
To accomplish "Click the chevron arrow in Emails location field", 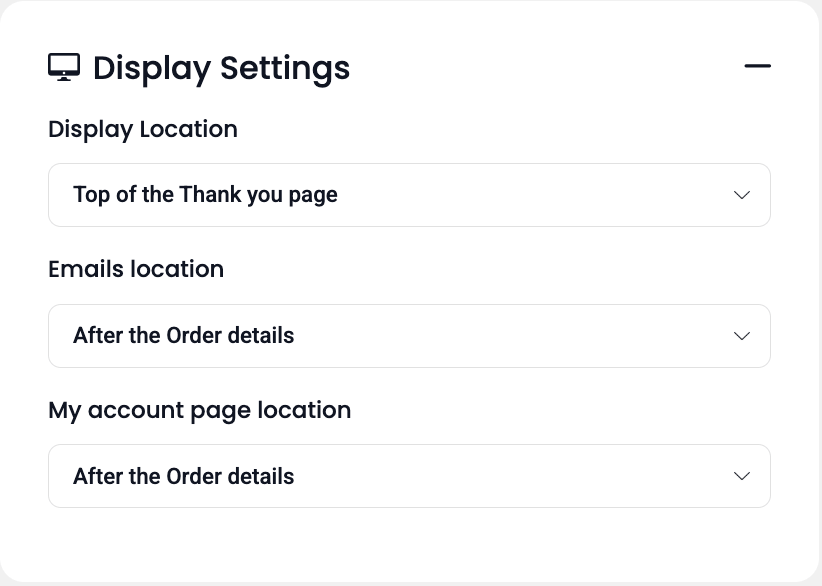I will [742, 336].
